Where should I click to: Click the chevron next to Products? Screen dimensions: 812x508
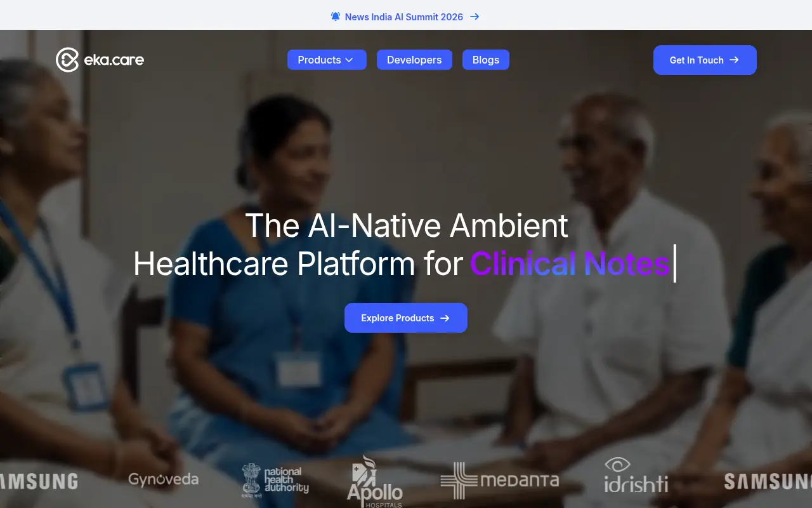click(x=349, y=60)
